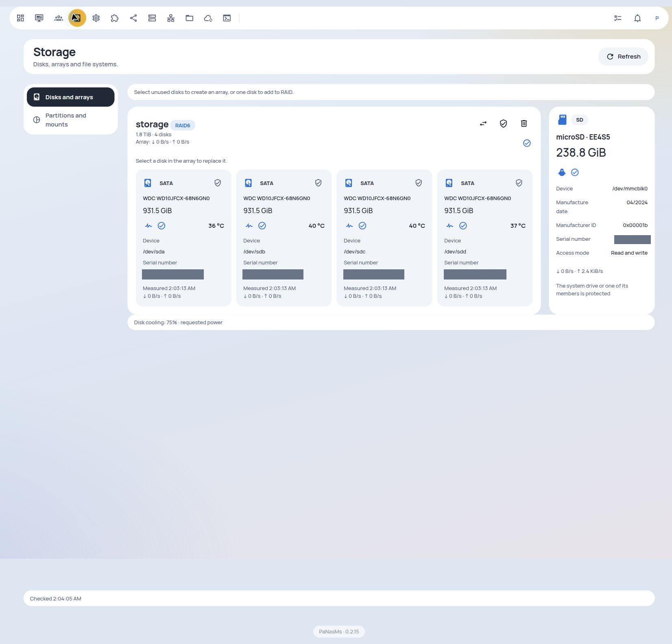The width and height of the screenshot is (672, 644).
Task: Open the users and groups icon
Action: tap(59, 18)
